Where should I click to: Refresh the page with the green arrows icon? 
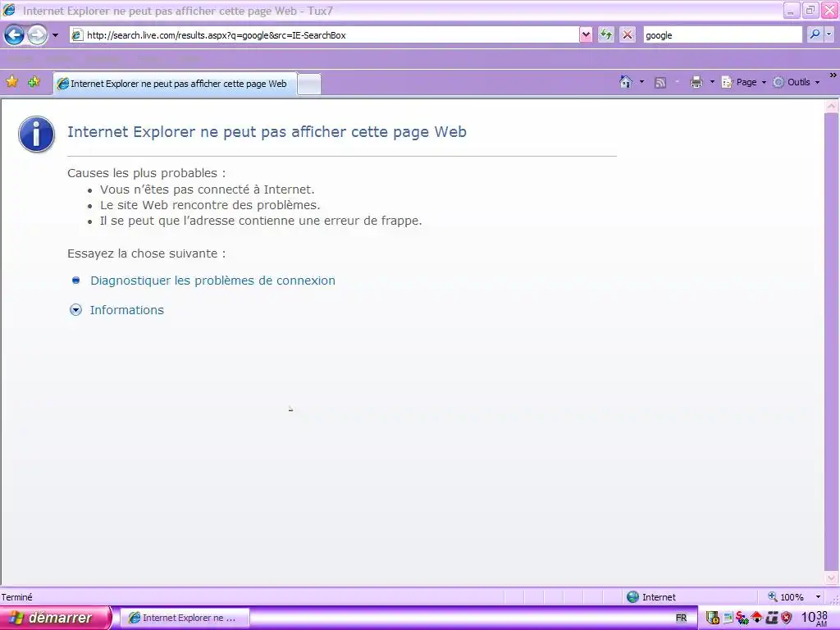tap(606, 35)
